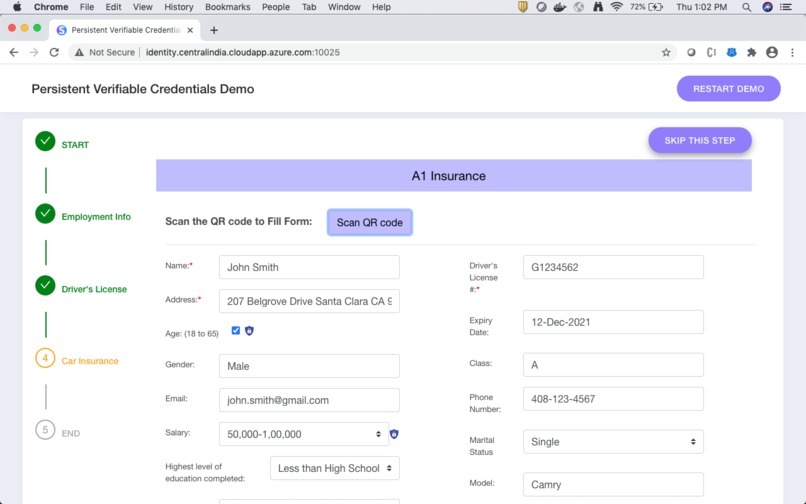Click the SKIP THIS STEP button

[700, 140]
